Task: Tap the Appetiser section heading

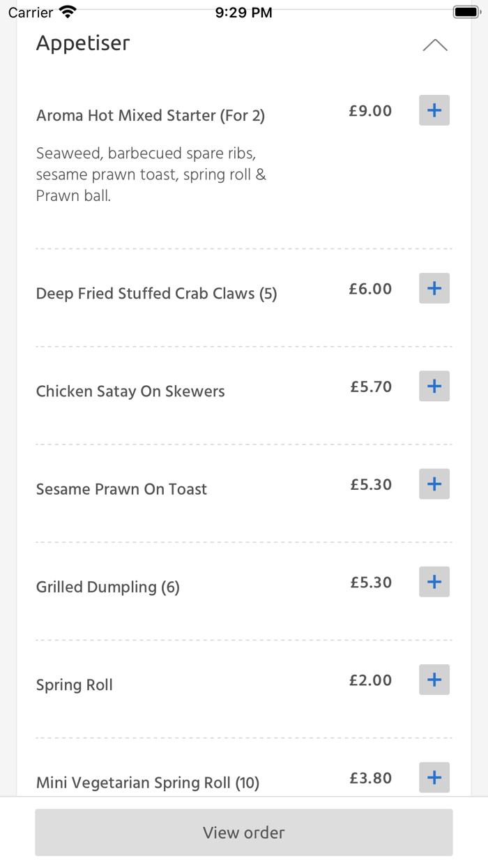Action: coord(83,43)
